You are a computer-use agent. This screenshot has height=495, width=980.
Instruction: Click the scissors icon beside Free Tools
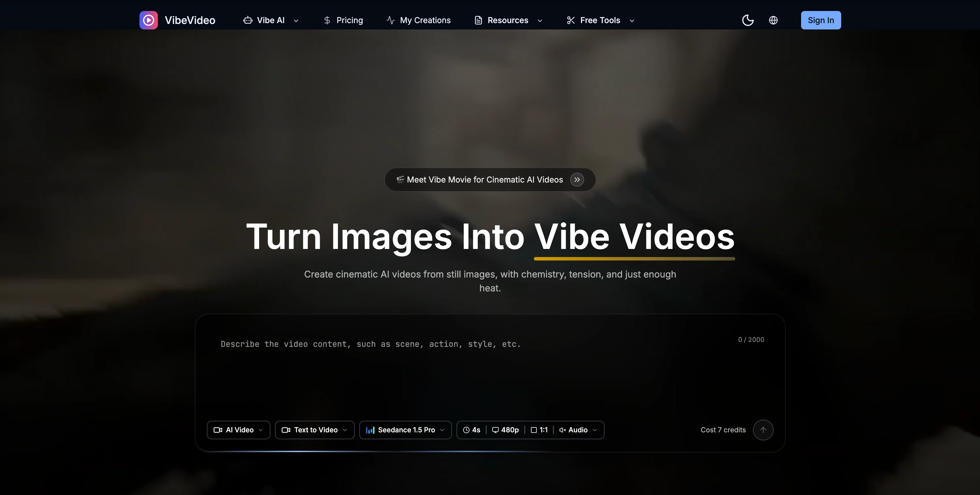[571, 20]
